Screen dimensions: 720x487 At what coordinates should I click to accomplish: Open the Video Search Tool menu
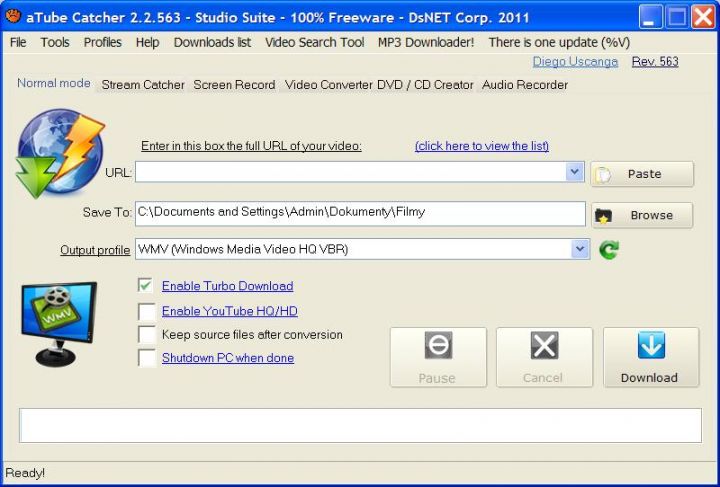click(315, 42)
